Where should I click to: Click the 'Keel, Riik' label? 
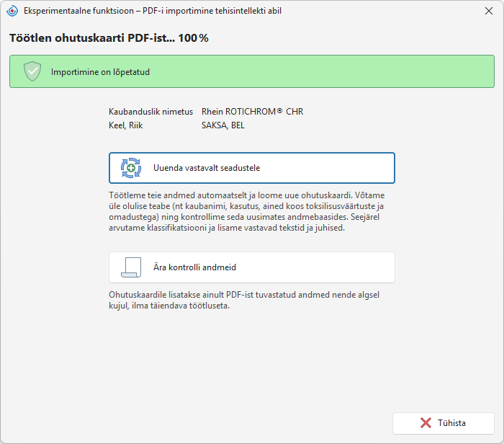pos(126,125)
